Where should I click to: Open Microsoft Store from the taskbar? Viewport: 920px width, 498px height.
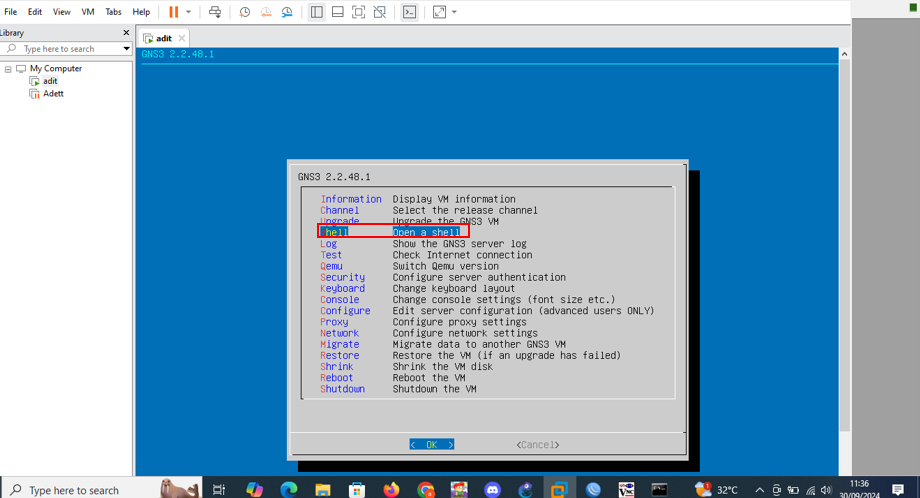tap(357, 490)
